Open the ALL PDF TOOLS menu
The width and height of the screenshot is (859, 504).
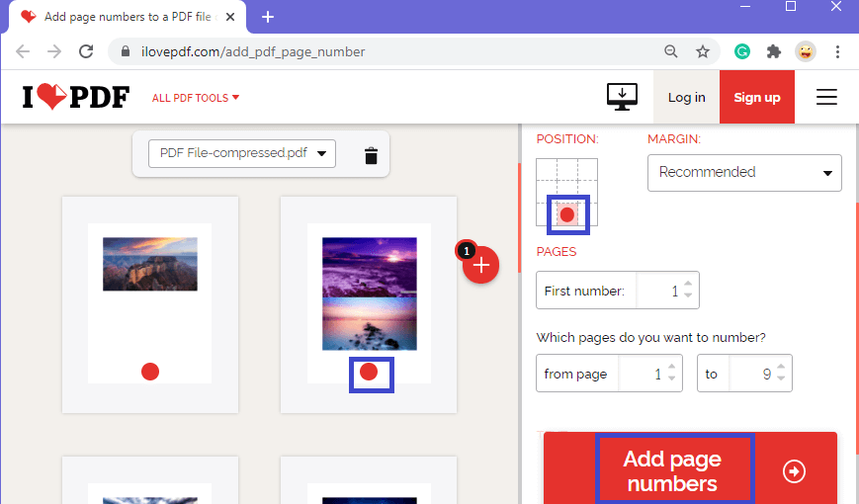coord(196,98)
